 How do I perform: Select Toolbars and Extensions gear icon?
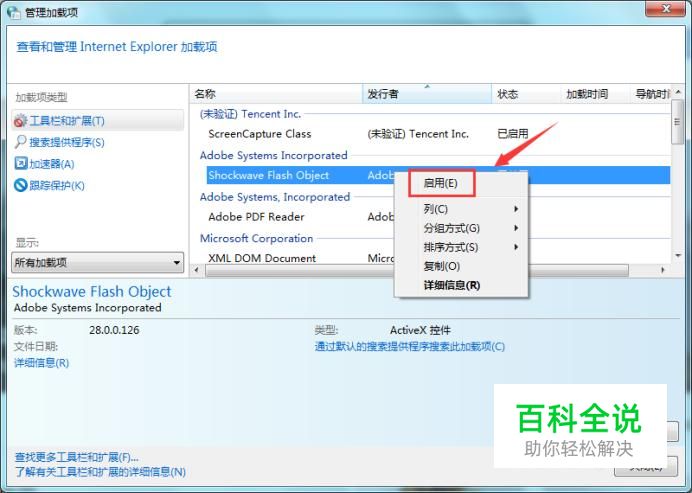[x=20, y=120]
